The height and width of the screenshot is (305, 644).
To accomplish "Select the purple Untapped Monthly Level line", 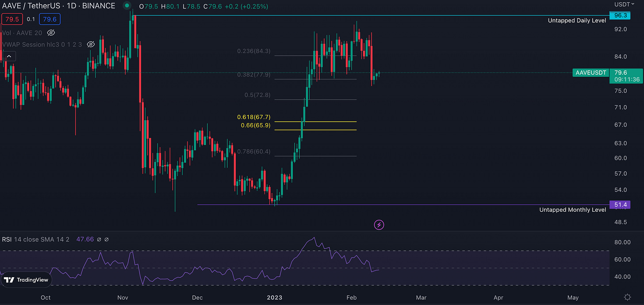I will 403,205.
